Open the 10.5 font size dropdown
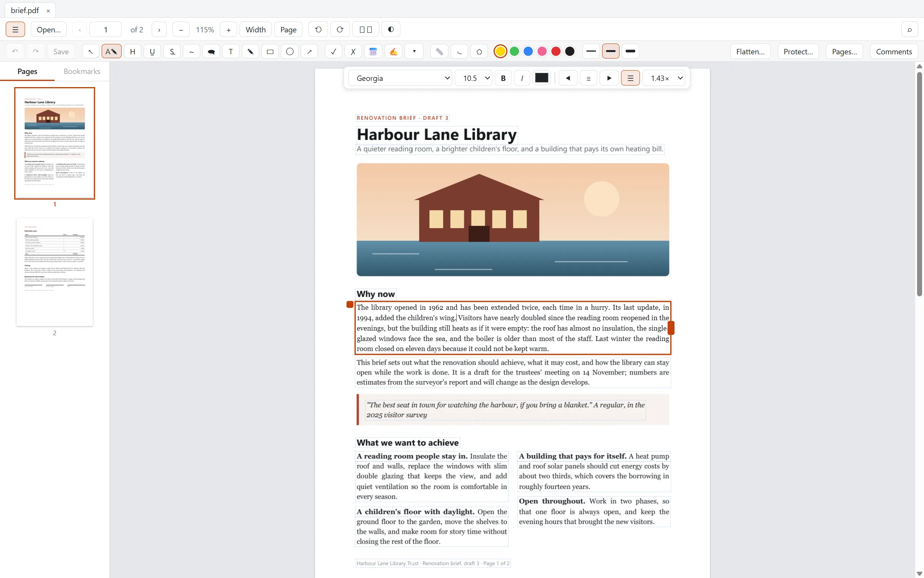 [474, 78]
